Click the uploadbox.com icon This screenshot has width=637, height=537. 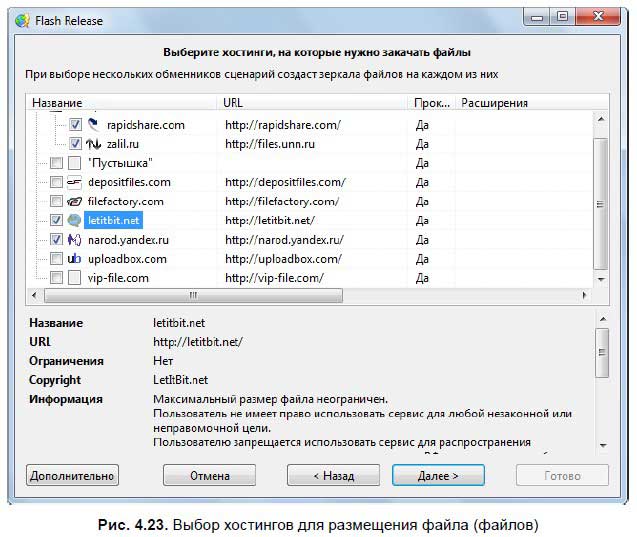pyautogui.click(x=74, y=259)
